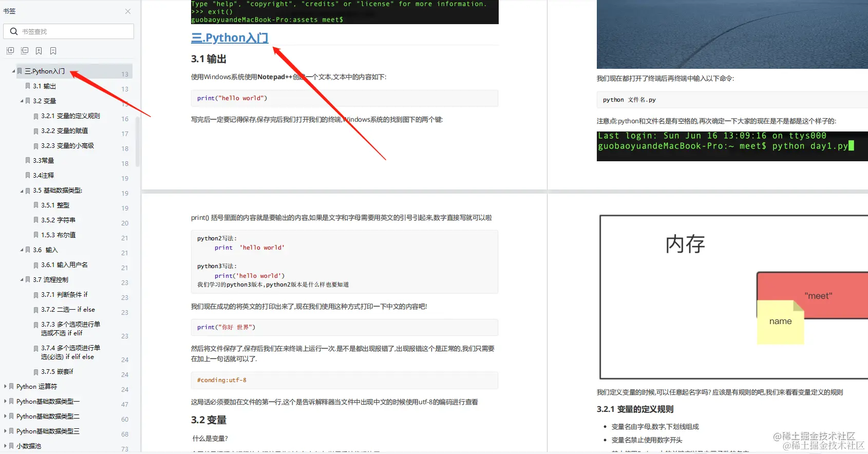The width and height of the screenshot is (868, 454).
Task: Open bookmark 3.4注释
Action: pyautogui.click(x=43, y=176)
